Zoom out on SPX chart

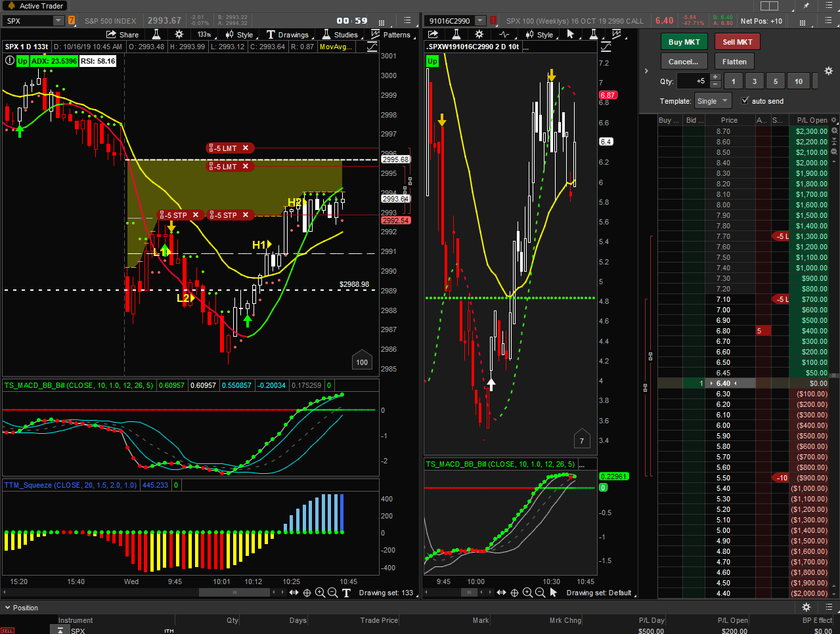coord(332,593)
